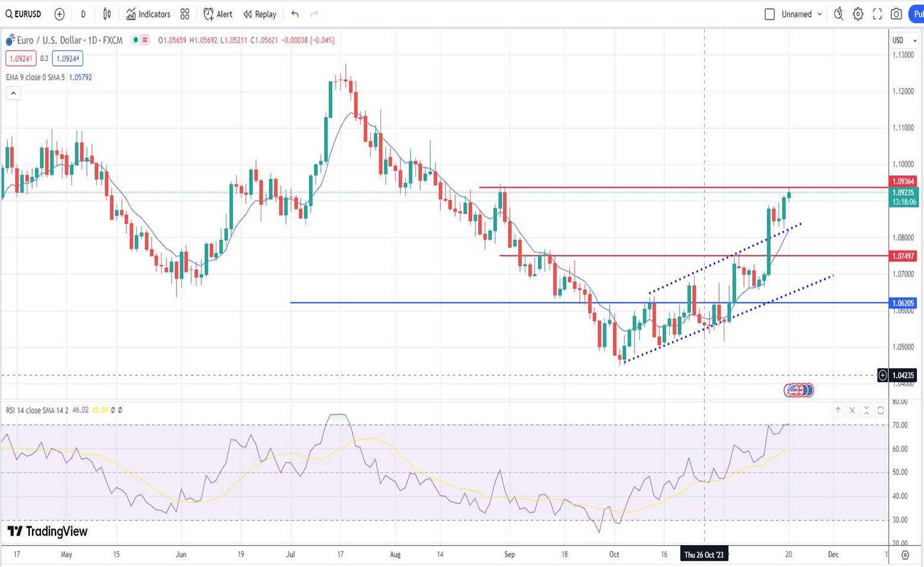Viewport: 924px width, 567px height.
Task: Open the indicator templates grid icon
Action: [x=185, y=14]
